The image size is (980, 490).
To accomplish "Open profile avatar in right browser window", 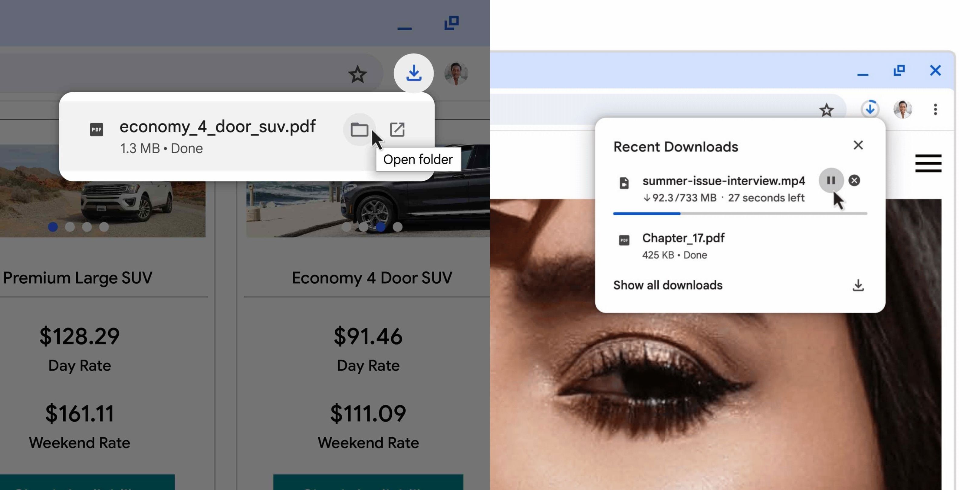I will pos(903,110).
